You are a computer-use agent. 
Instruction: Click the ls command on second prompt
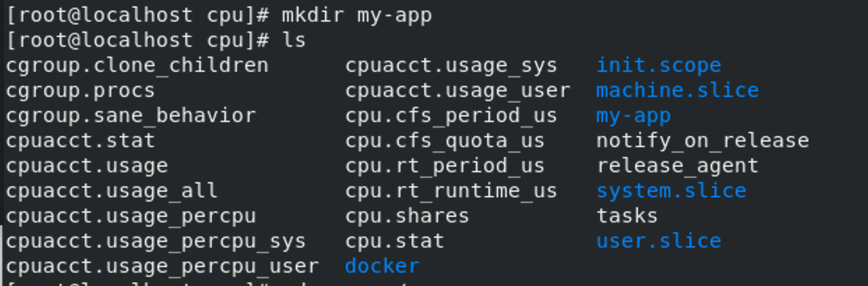pos(294,40)
